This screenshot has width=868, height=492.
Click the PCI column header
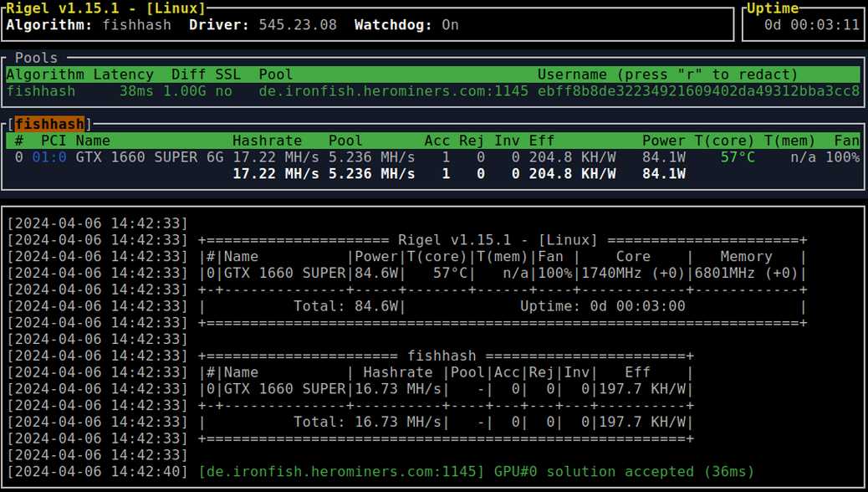(x=54, y=141)
